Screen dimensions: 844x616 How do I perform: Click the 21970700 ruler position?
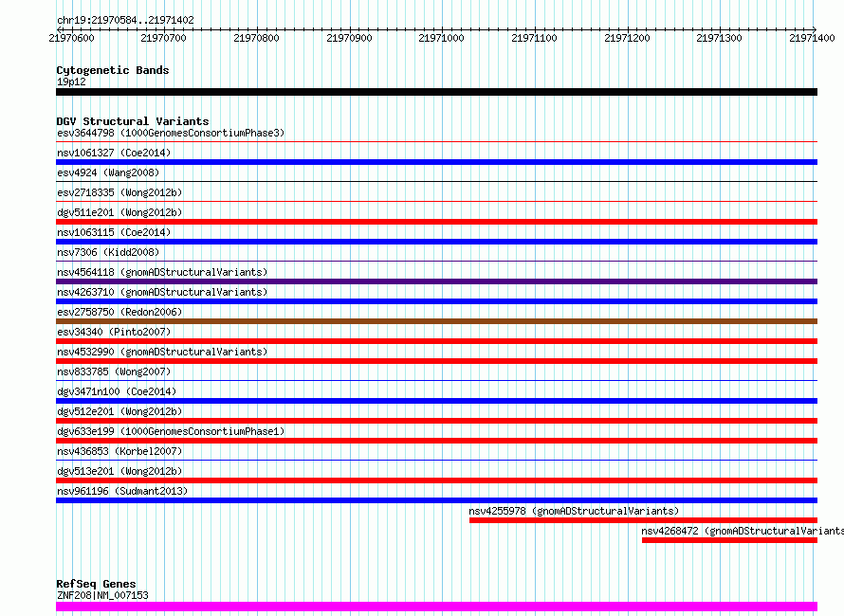[164, 38]
